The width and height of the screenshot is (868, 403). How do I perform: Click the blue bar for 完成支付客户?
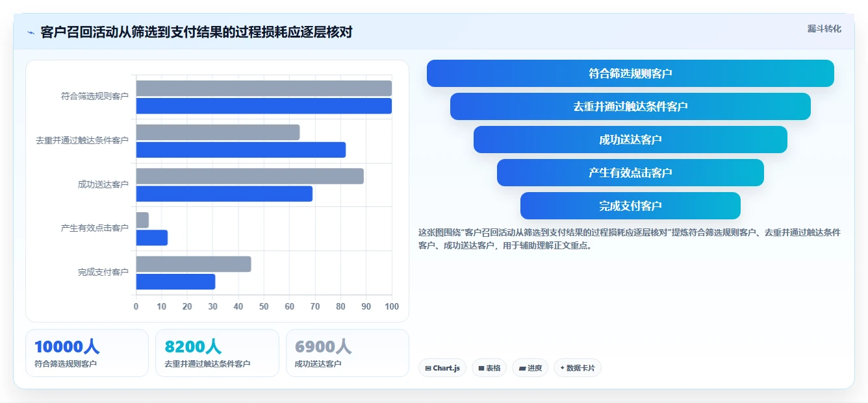[x=175, y=282]
